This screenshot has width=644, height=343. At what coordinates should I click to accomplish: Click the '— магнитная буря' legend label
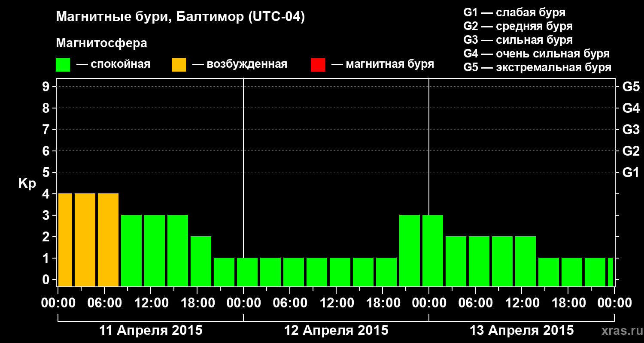point(383,65)
